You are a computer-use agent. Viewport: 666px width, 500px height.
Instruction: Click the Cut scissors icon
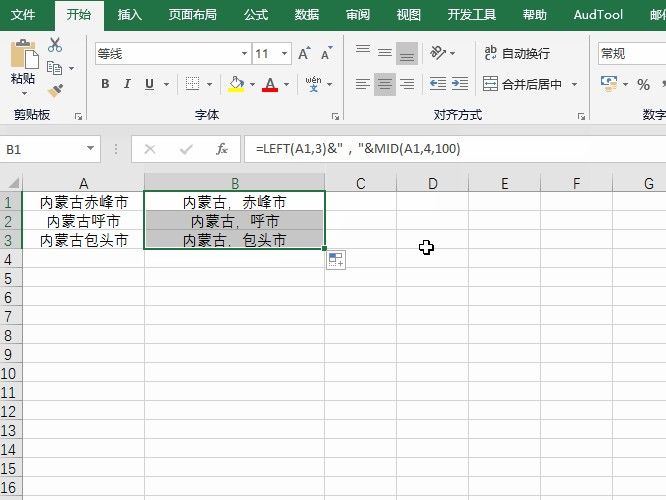tap(55, 45)
